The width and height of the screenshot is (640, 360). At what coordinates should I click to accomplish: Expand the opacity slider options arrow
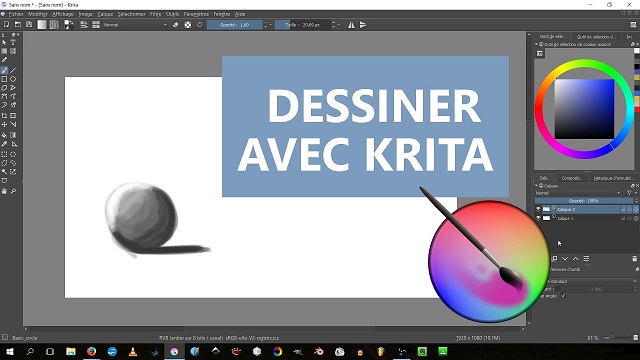click(x=270, y=25)
